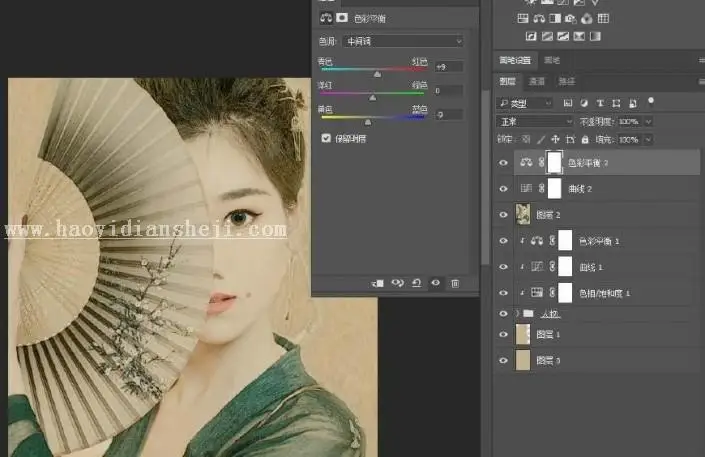Switch to the 通道 channels tab
Image resolution: width=705 pixels, height=457 pixels.
tap(536, 81)
